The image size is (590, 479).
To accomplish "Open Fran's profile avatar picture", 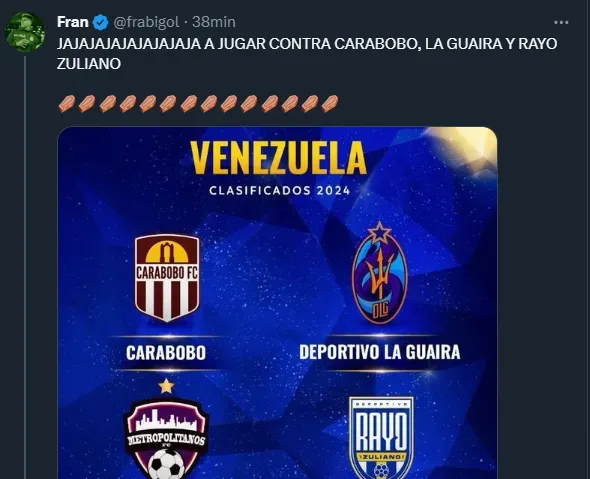I will 25,32.
